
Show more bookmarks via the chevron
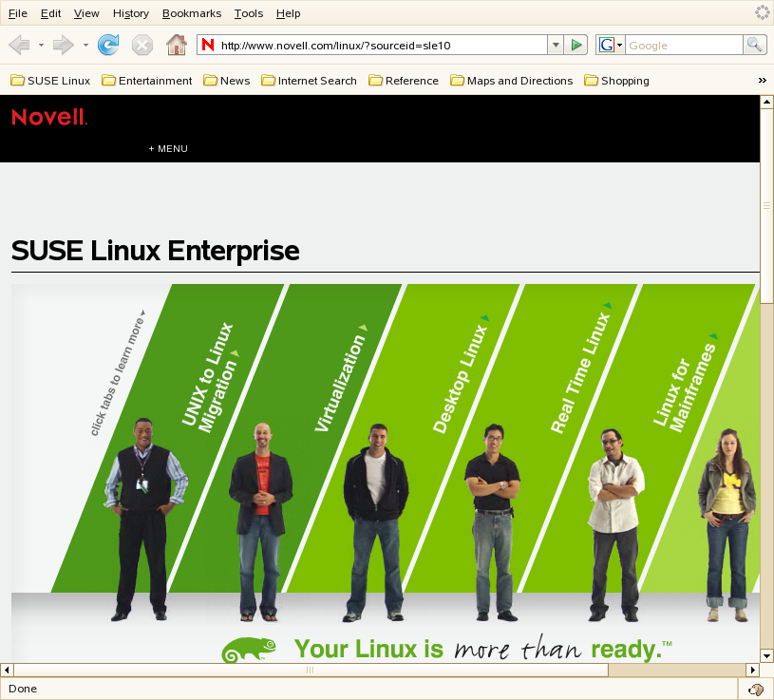pyautogui.click(x=763, y=80)
